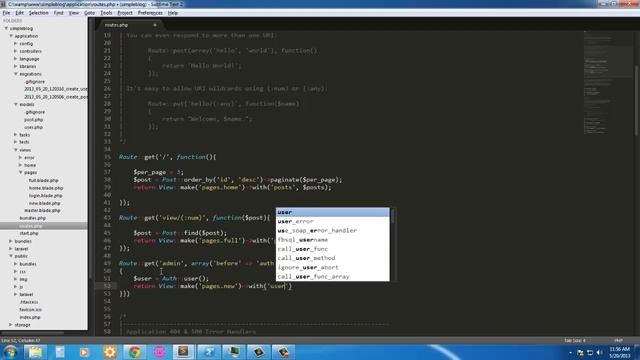
Task: Launch Google Chrome from the taskbar
Action: point(135,352)
